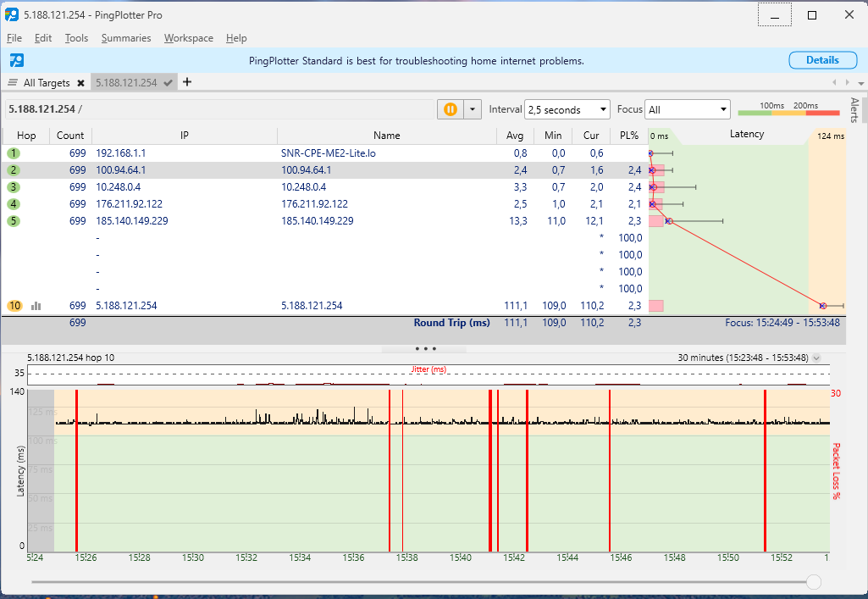
Task: Expand the pause button options arrow
Action: coord(473,109)
